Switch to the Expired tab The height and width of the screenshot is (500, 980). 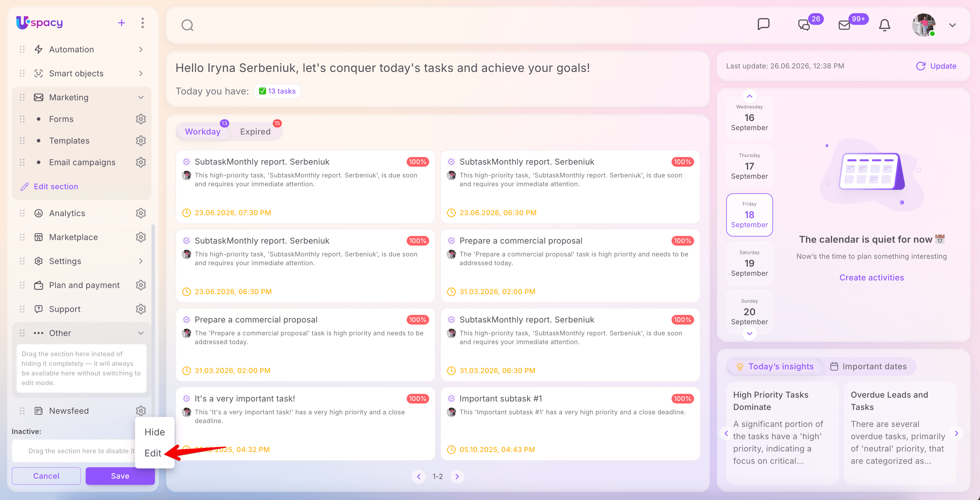pos(255,132)
